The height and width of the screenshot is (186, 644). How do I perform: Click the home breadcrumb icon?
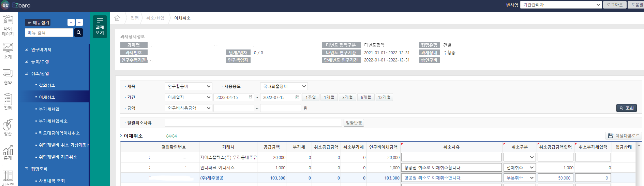tap(117, 18)
